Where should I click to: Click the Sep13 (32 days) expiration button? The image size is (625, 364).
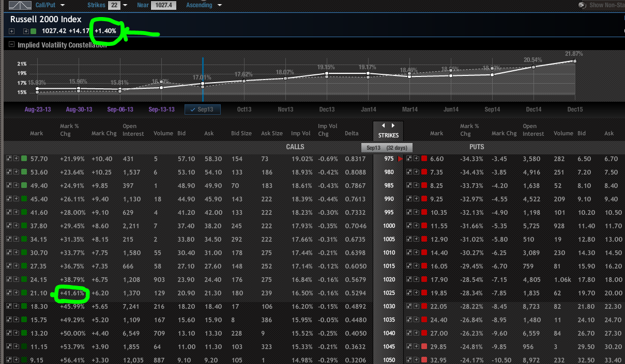pyautogui.click(x=386, y=148)
